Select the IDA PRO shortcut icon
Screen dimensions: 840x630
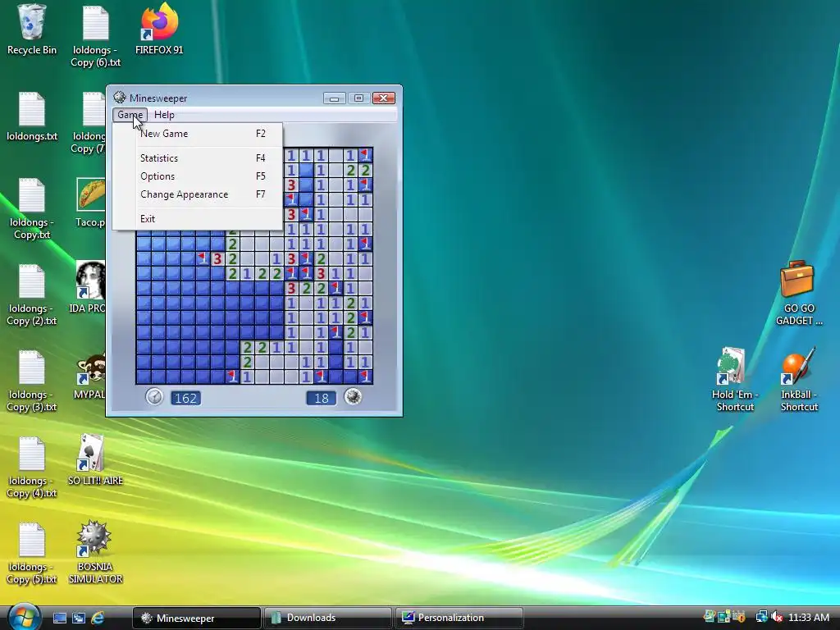pyautogui.click(x=90, y=281)
